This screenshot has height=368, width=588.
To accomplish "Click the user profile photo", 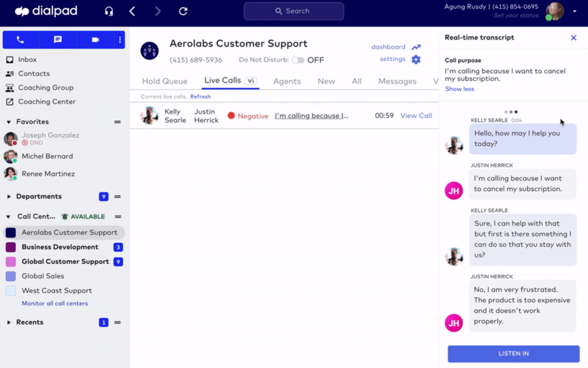I will pyautogui.click(x=555, y=11).
